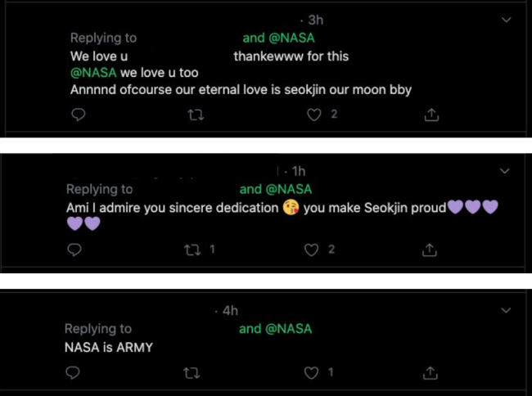Image resolution: width=532 pixels, height=396 pixels.
Task: Like the tweet about seokjin moon bby
Action: (x=313, y=115)
